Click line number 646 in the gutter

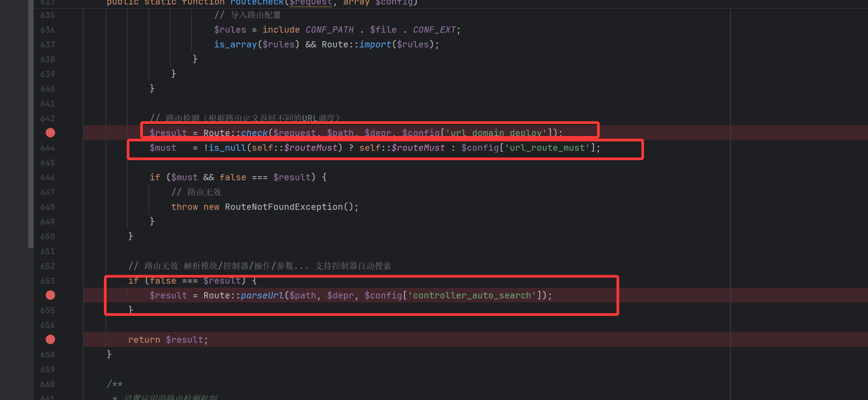point(47,178)
